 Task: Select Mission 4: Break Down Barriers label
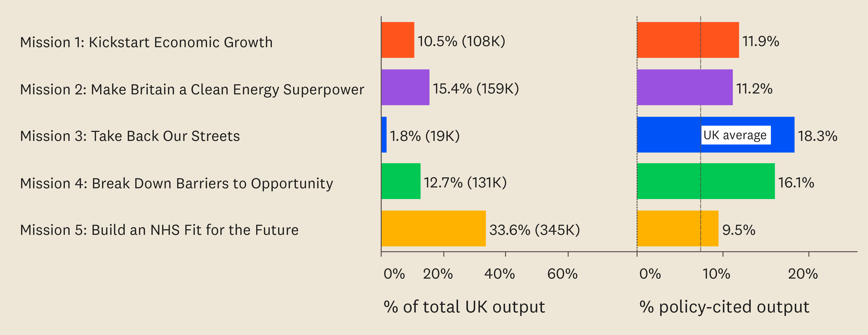pyautogui.click(x=176, y=184)
